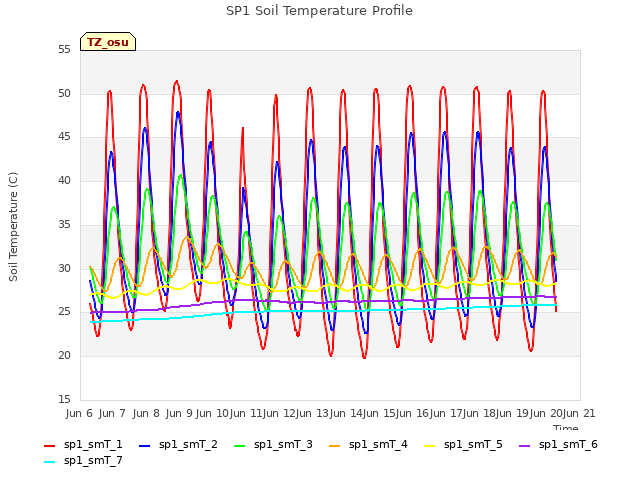Click the Y-axis tick value 15

(64, 399)
